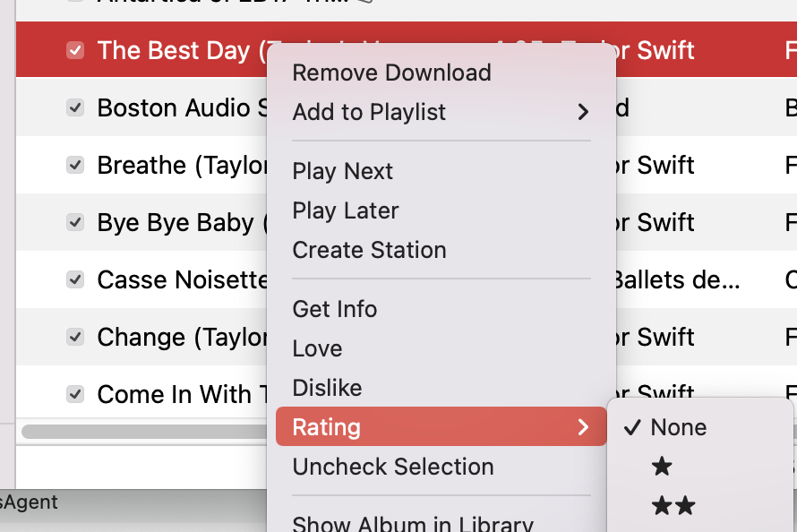Viewport: 797px width, 532px height.
Task: Toggle the Breathe song checkbox
Action: pos(75,165)
